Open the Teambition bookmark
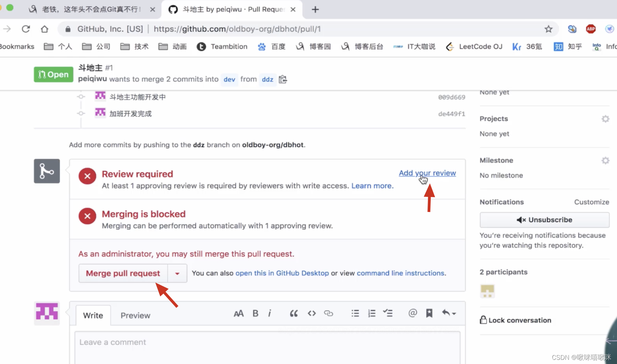Screen dimensions: 617x364 point(222,47)
